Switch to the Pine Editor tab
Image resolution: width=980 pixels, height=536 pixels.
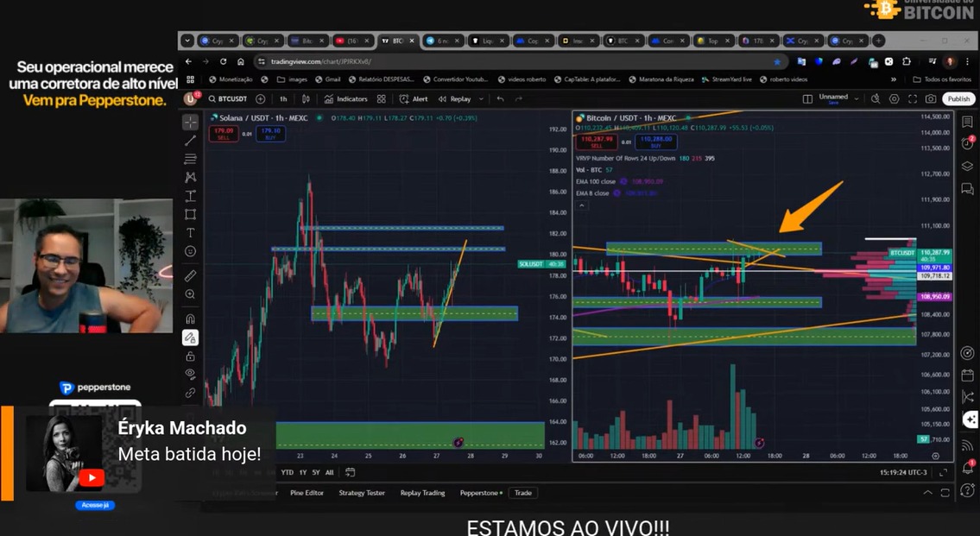click(306, 493)
